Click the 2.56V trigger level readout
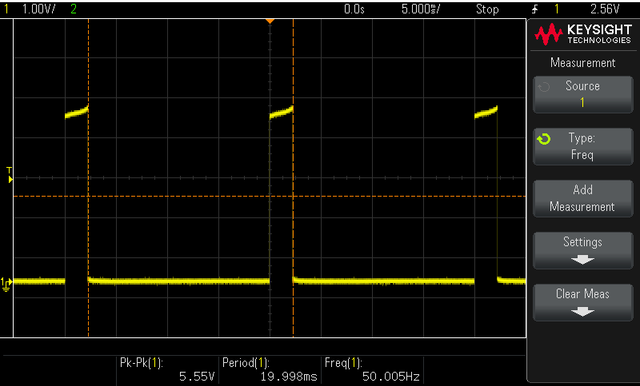This screenshot has height=386, width=640. click(605, 9)
